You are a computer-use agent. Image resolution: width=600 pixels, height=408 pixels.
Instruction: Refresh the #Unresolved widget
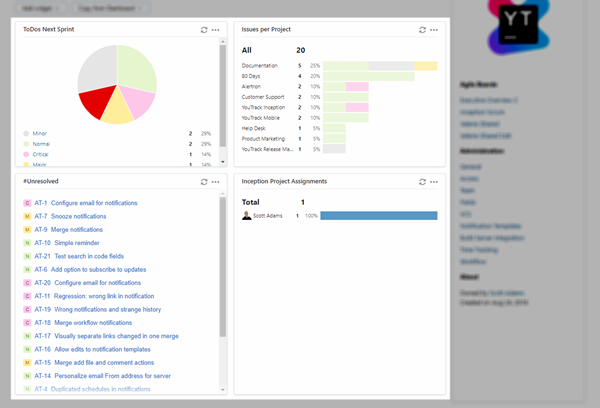(204, 182)
